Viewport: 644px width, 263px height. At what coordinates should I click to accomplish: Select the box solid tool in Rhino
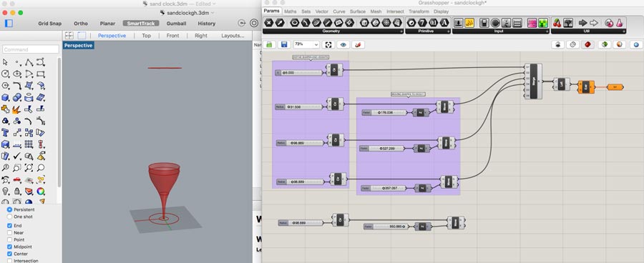pos(5,97)
